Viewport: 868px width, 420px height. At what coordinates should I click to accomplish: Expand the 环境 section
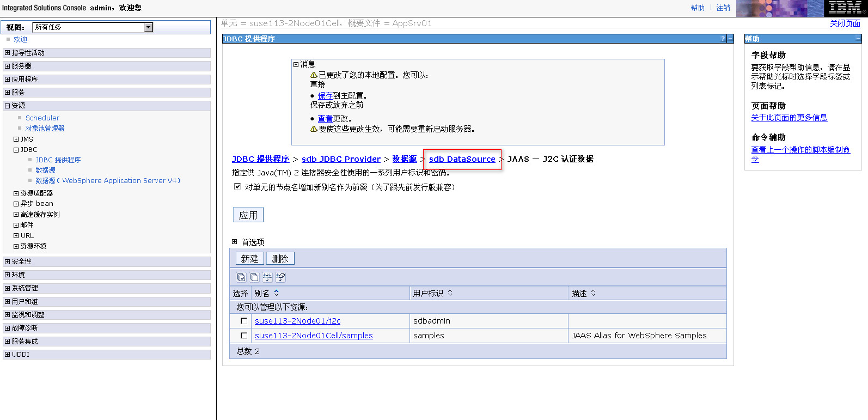(8, 275)
